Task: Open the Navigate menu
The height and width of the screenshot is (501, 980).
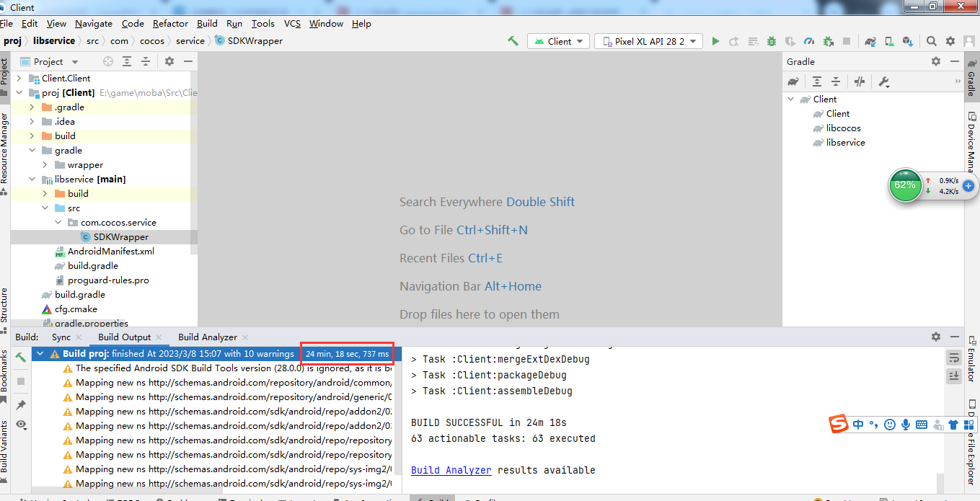Action: [x=94, y=24]
